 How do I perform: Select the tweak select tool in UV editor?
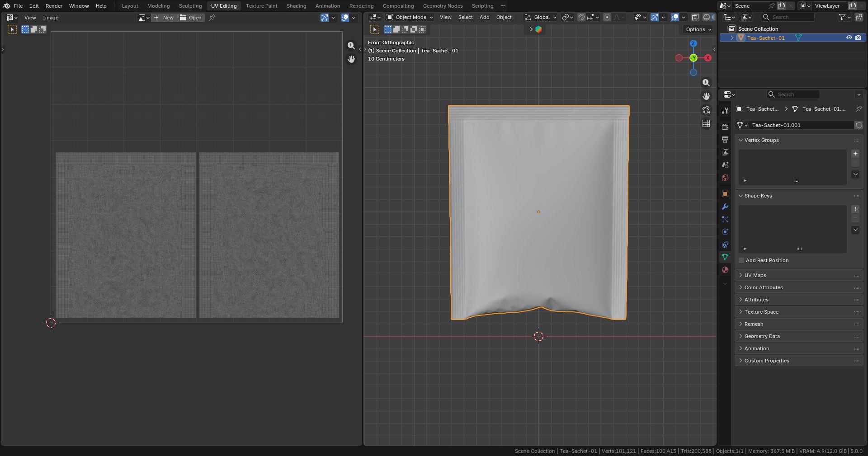(12, 29)
